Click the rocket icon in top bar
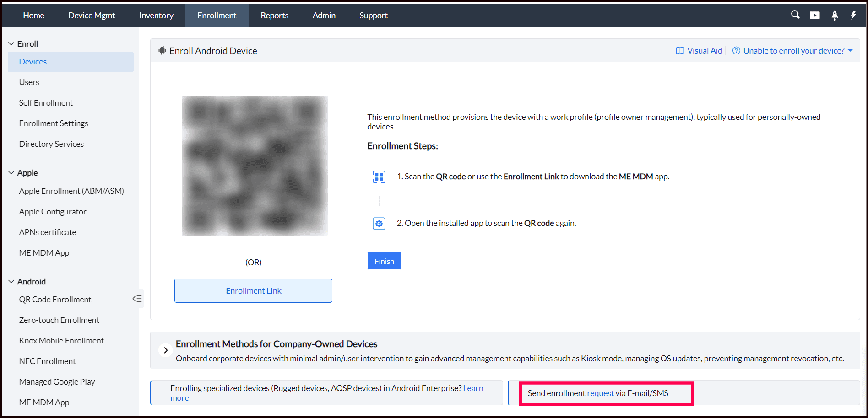 click(835, 16)
